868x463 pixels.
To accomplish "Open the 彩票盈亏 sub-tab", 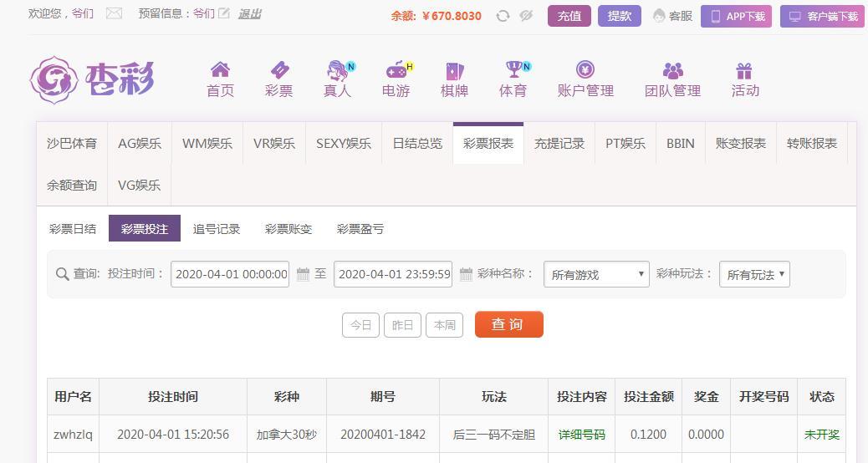I will (x=360, y=228).
